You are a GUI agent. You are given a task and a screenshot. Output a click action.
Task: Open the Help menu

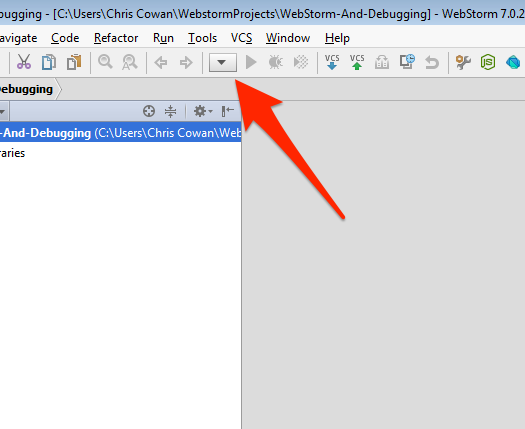click(x=337, y=38)
